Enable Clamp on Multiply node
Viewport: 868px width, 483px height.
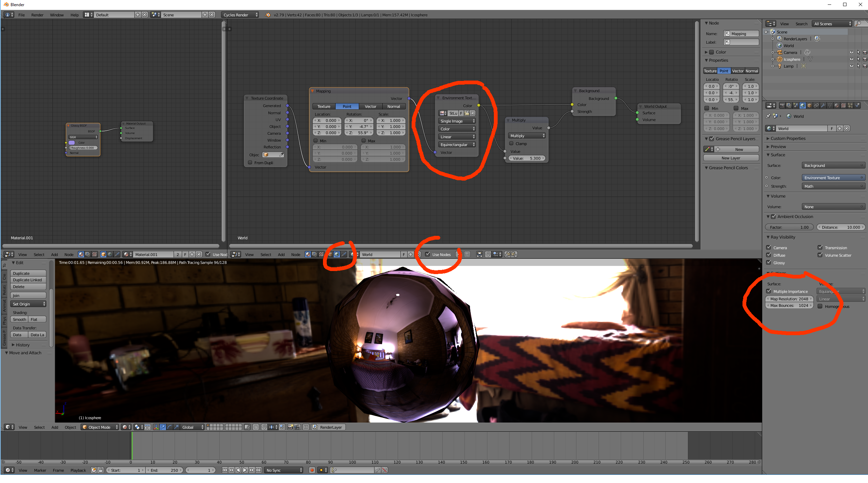(511, 144)
